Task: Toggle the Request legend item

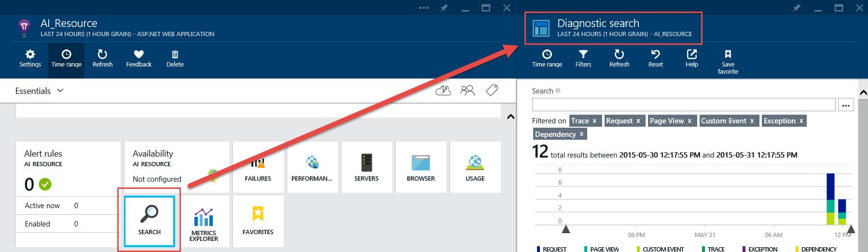Action: tap(551, 249)
